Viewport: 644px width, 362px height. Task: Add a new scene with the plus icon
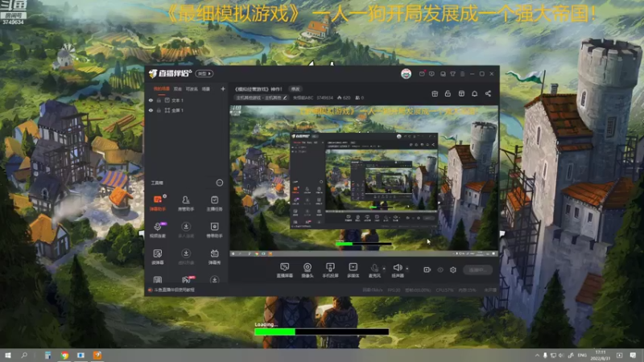click(223, 88)
